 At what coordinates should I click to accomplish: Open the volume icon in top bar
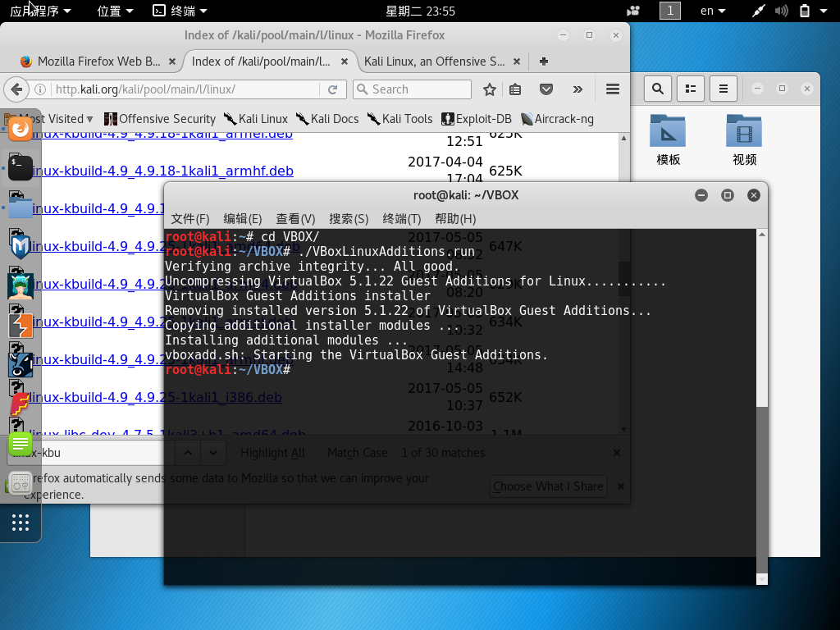(781, 11)
